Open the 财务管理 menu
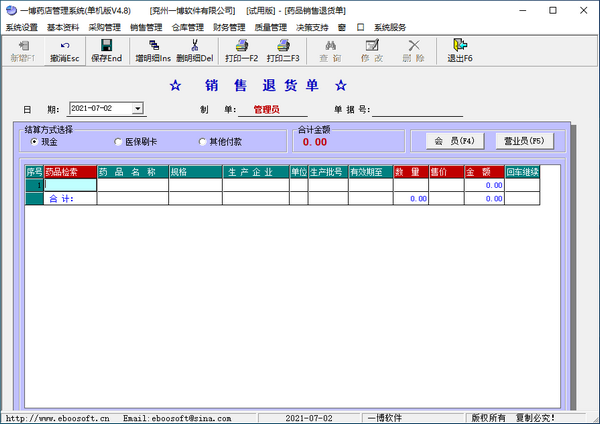 click(x=229, y=27)
